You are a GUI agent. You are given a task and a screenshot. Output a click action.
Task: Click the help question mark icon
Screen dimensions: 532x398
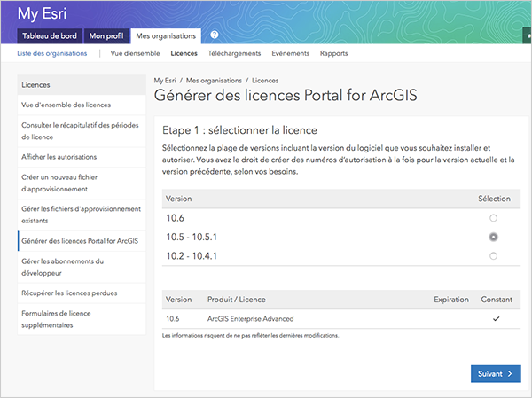[x=214, y=35]
